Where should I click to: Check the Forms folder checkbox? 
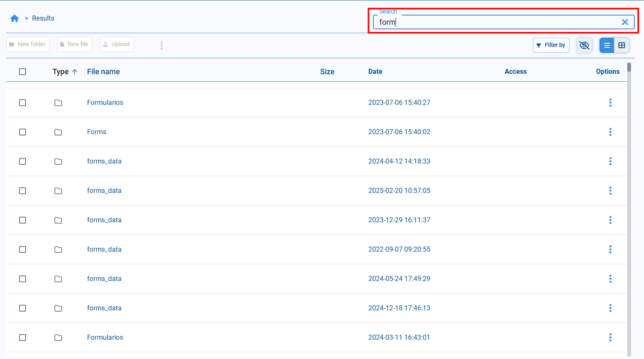pyautogui.click(x=23, y=132)
